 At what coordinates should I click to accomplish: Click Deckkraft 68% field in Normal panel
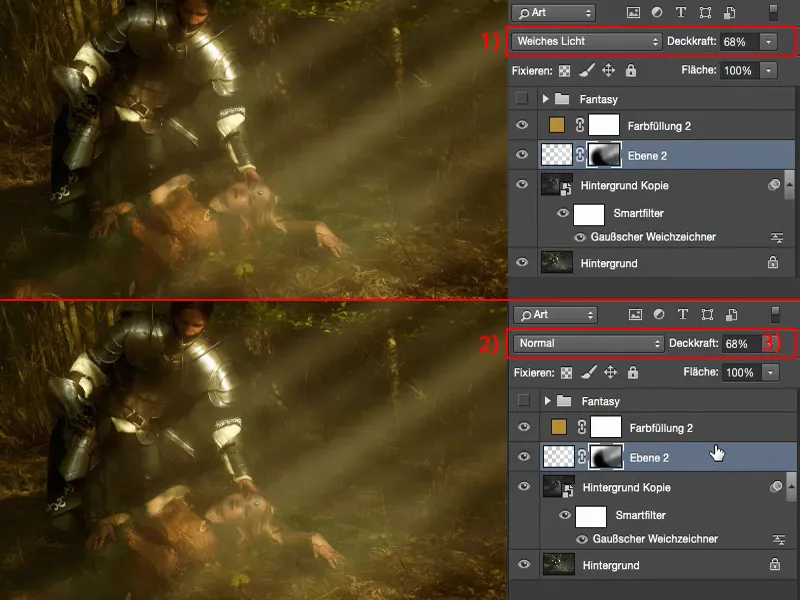click(741, 344)
